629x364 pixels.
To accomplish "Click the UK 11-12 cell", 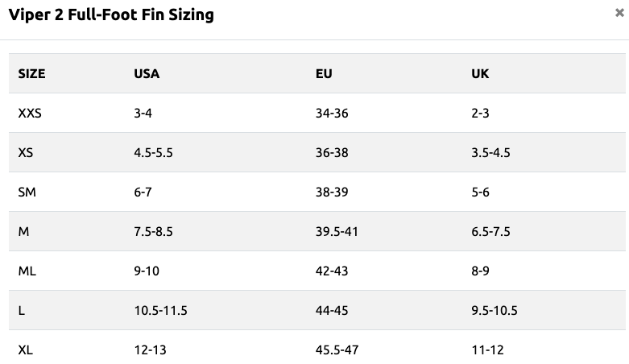I will pyautogui.click(x=487, y=350).
